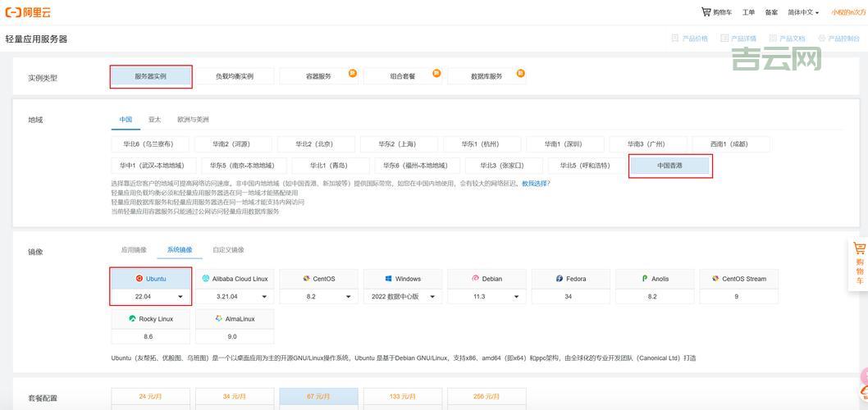Switch to 亚太 region tab
This screenshot has width=868, height=410.
pyautogui.click(x=154, y=120)
